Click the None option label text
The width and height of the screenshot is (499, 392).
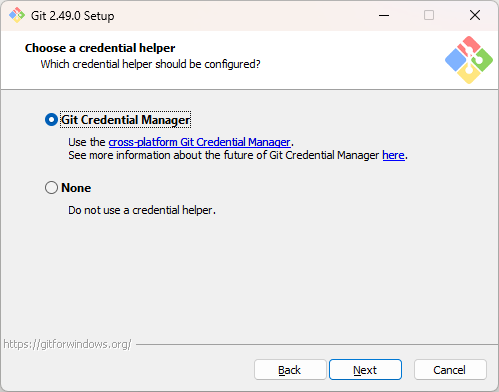pos(76,188)
